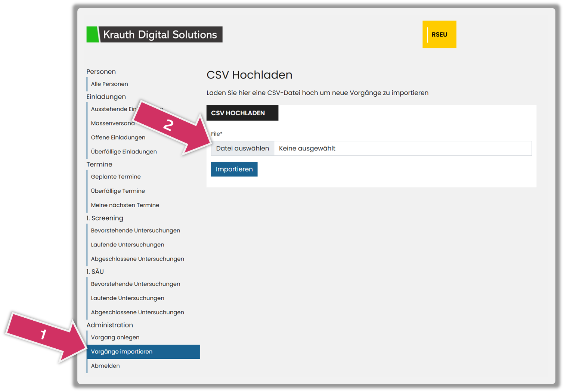Open Bevorstehende Untersuchungen under 1. SÄU
This screenshot has height=392, width=564.
[x=136, y=284]
